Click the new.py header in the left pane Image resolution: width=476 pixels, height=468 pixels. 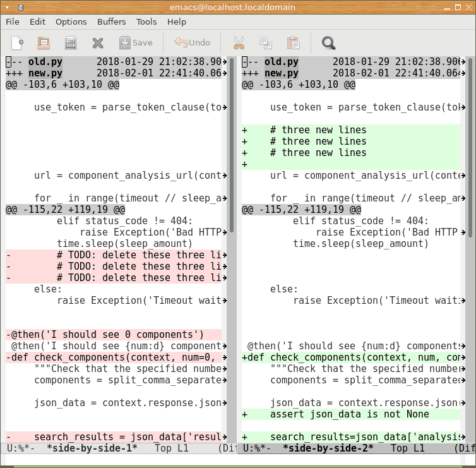(45, 73)
